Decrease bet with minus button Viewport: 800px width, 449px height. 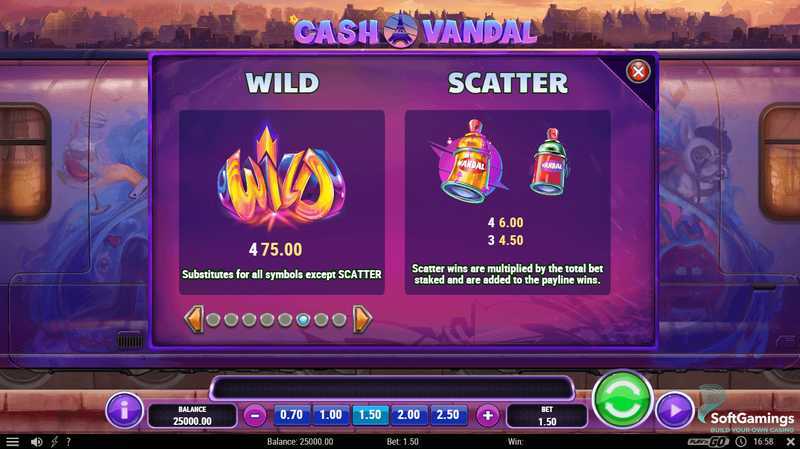coord(255,415)
